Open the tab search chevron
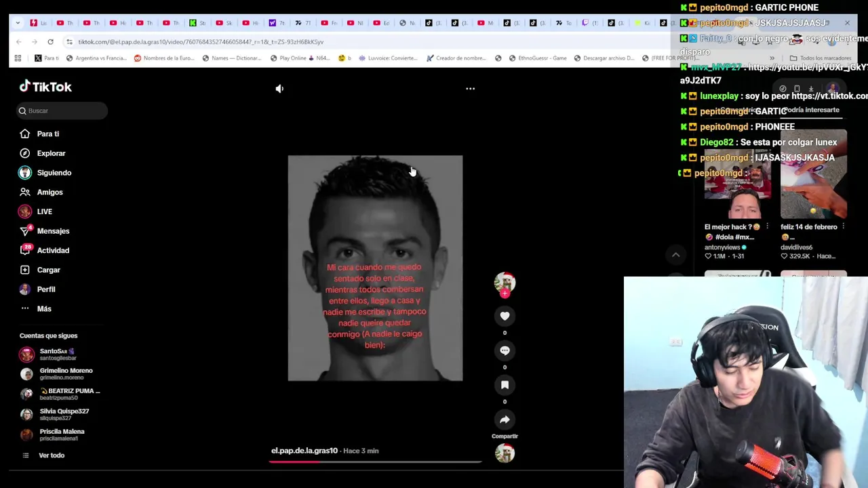 pyautogui.click(x=16, y=23)
